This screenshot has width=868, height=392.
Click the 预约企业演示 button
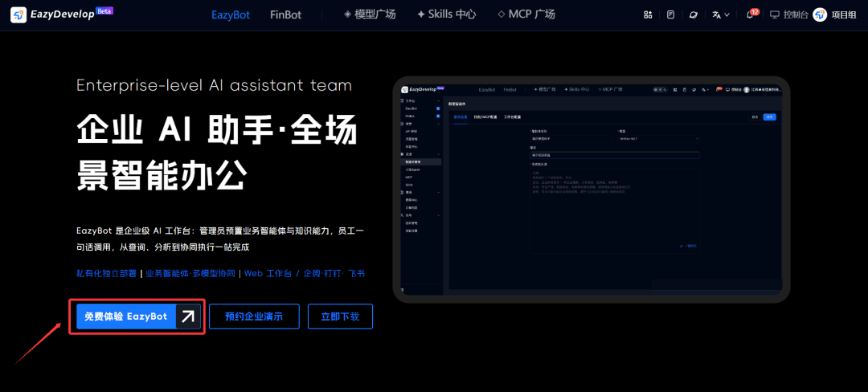coord(254,316)
